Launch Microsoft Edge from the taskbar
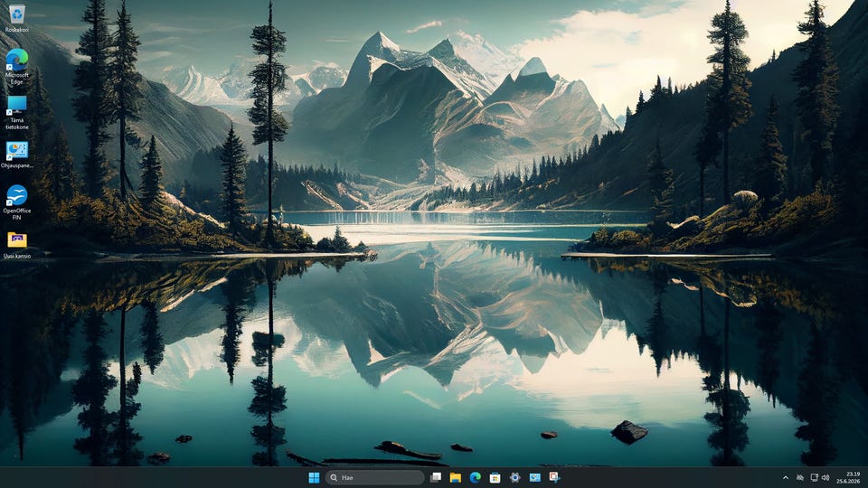 475,477
